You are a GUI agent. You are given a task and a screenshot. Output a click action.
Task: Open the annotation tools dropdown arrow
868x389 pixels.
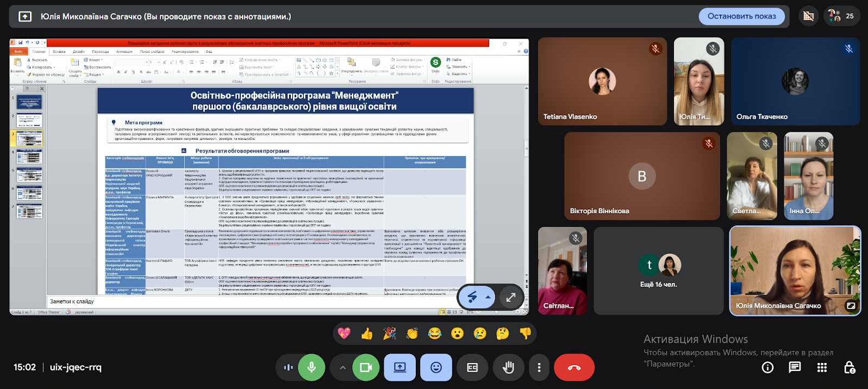pyautogui.click(x=488, y=297)
